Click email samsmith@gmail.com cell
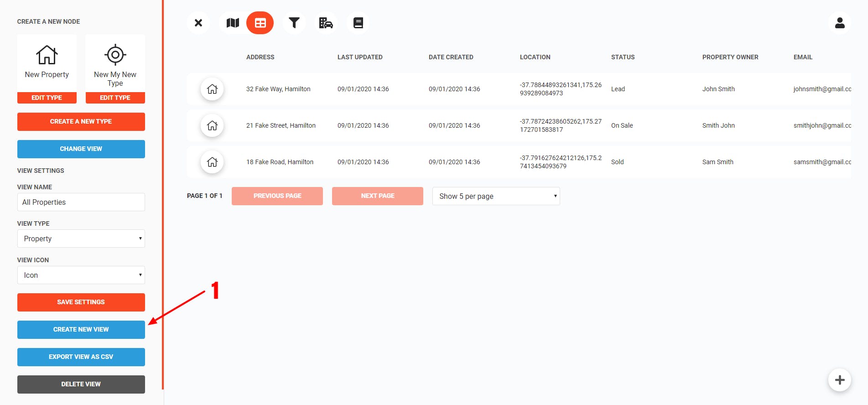Screen dimensions: 868x405 point(822,162)
